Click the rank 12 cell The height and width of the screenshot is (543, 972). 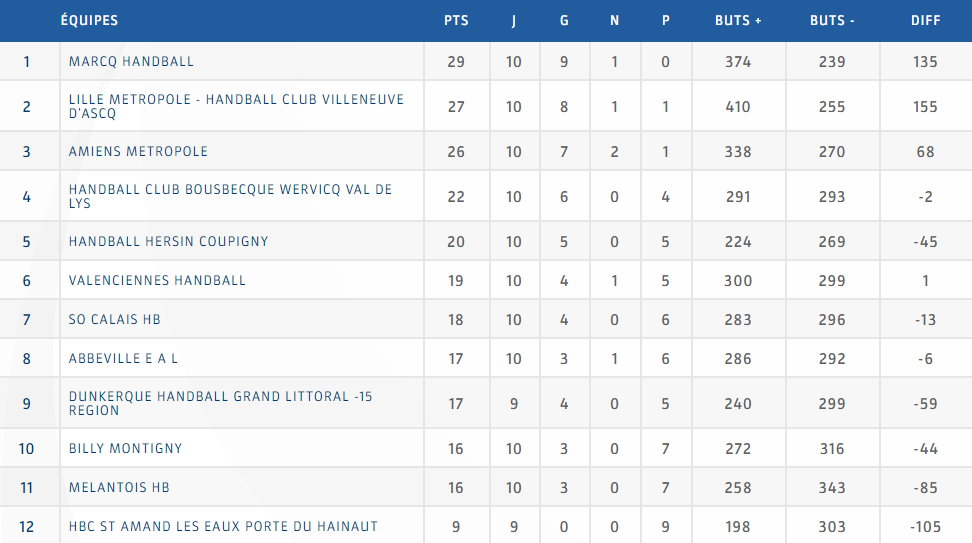pos(27,526)
